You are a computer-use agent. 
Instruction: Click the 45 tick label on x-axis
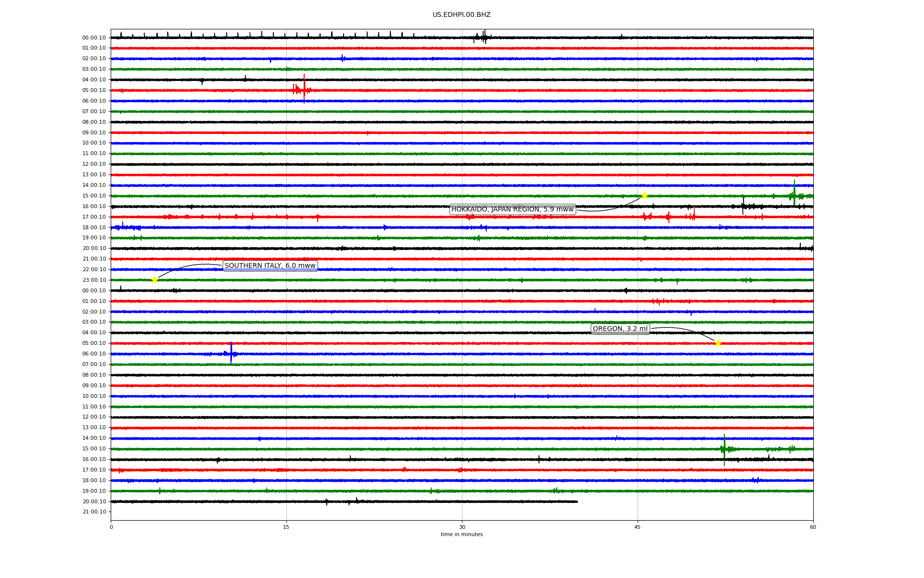point(638,527)
